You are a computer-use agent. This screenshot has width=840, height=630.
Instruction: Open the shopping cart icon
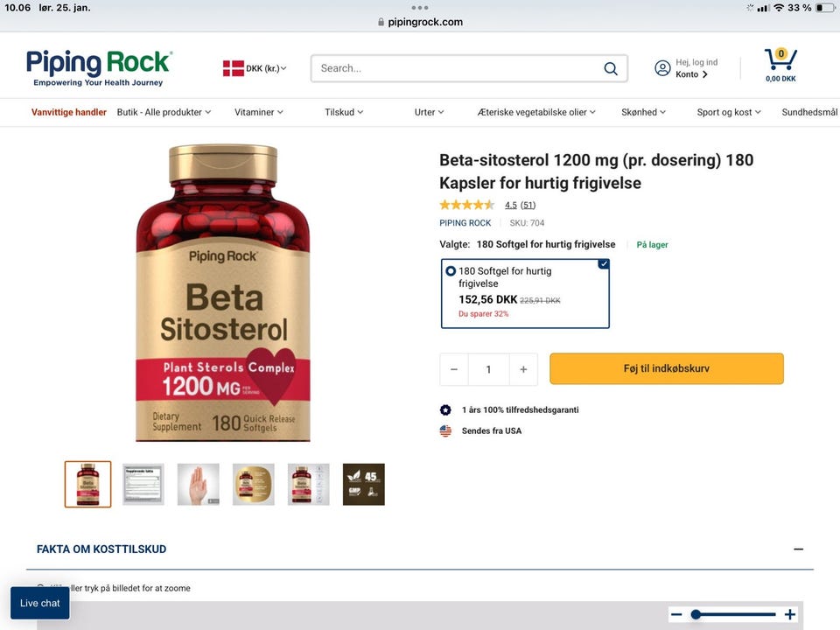click(x=780, y=60)
